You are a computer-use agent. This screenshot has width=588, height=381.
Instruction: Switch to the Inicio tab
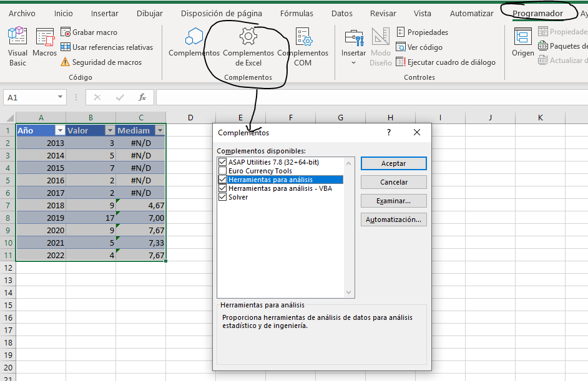pyautogui.click(x=64, y=14)
